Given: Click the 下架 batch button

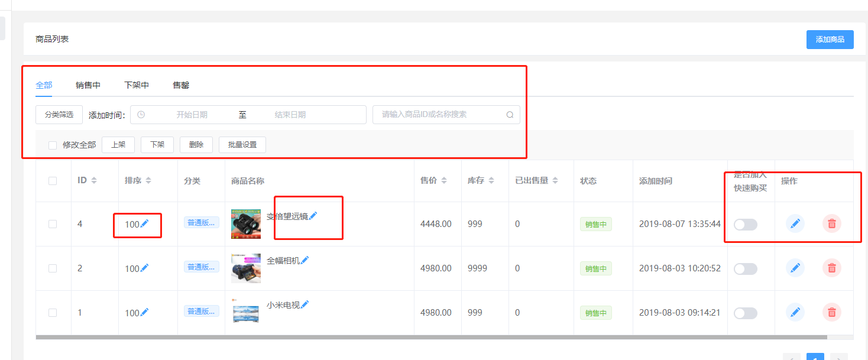Looking at the screenshot, I should pos(157,145).
